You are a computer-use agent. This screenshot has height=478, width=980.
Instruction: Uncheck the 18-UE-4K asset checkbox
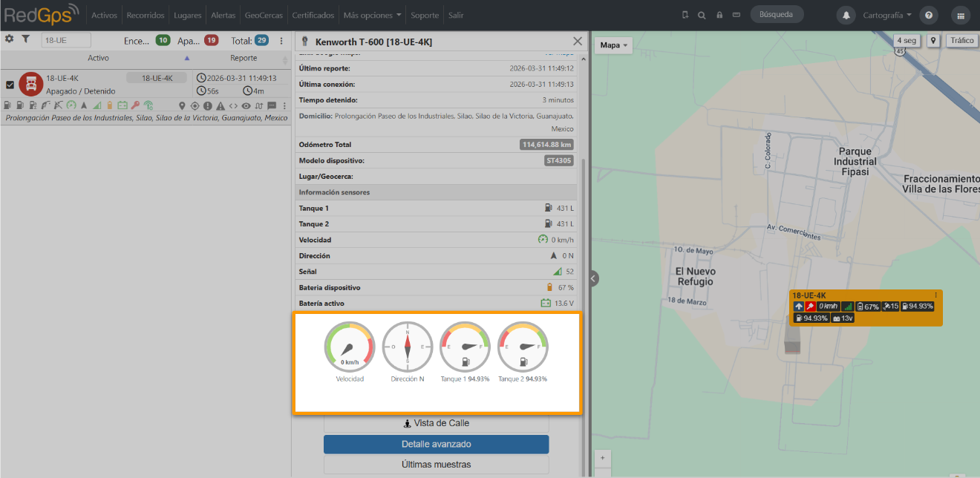(x=10, y=85)
